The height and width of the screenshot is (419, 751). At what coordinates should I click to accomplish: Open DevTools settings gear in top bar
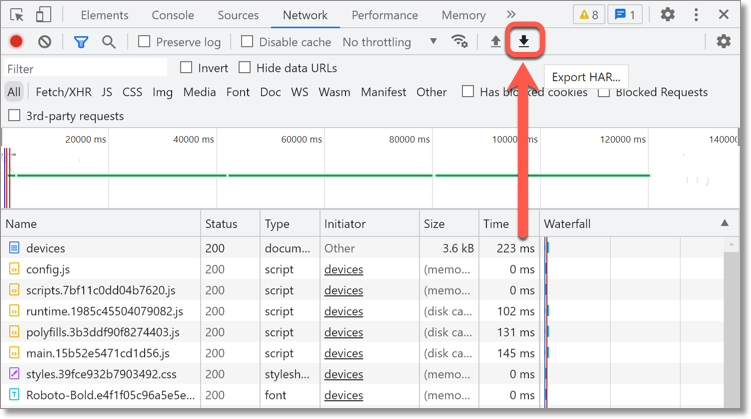click(668, 14)
